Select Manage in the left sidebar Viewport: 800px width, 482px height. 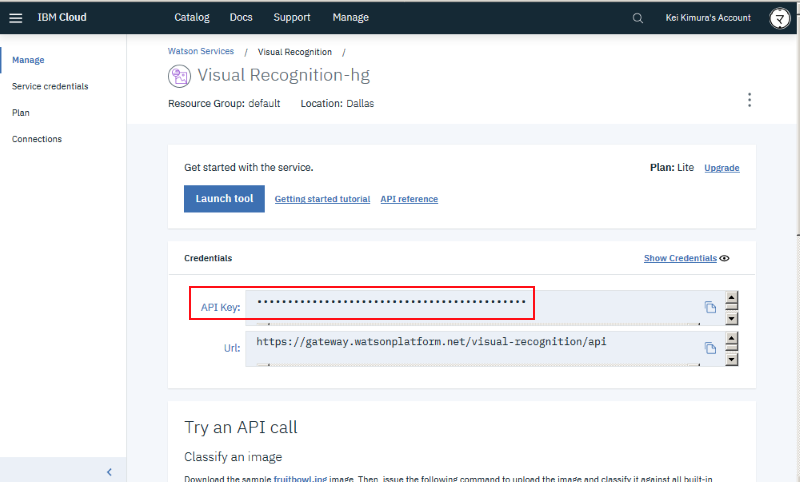28,60
